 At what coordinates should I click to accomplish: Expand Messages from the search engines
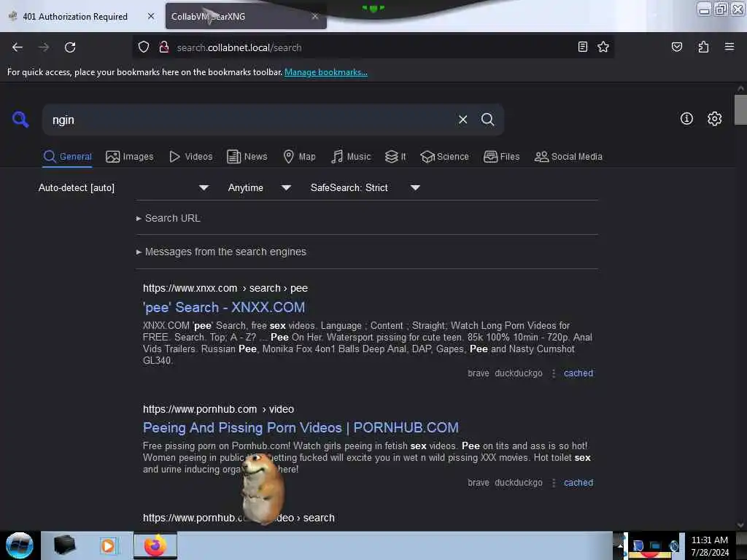coord(221,252)
